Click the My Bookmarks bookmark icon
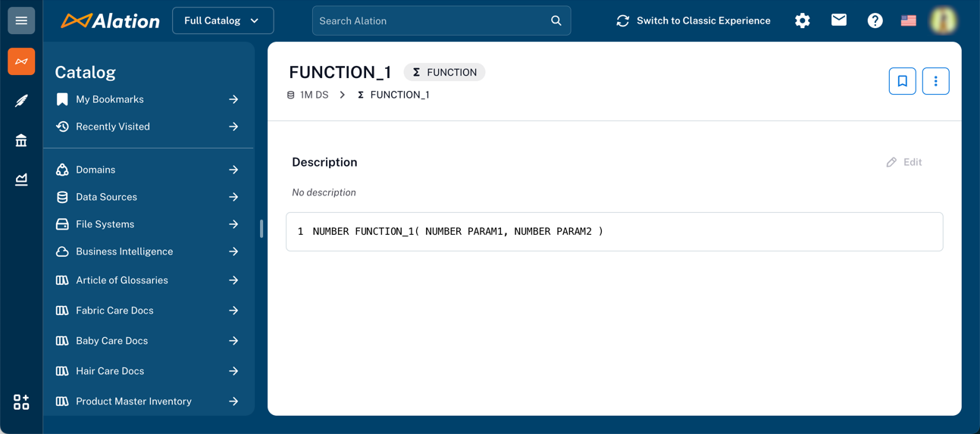980x434 pixels. [62, 99]
